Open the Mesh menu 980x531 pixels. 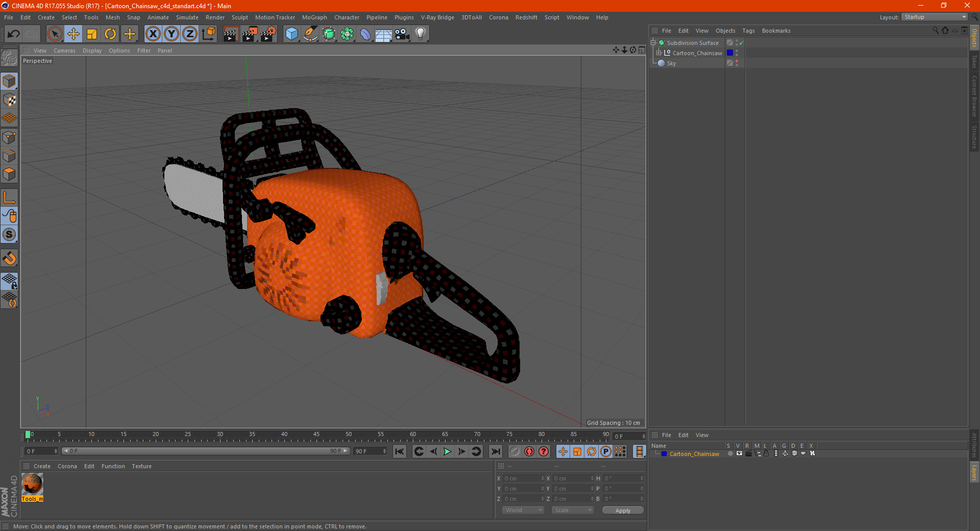[112, 17]
